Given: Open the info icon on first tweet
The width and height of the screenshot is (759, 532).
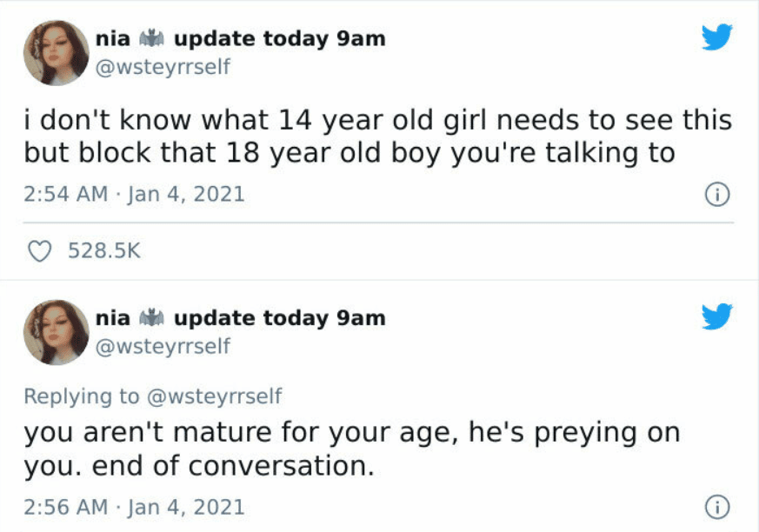Looking at the screenshot, I should [x=717, y=195].
